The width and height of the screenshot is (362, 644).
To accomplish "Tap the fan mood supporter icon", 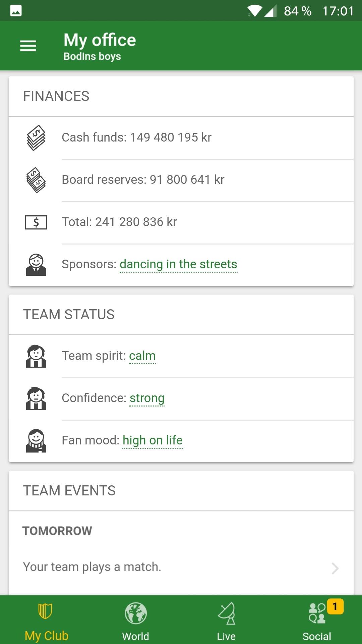I will (x=36, y=441).
